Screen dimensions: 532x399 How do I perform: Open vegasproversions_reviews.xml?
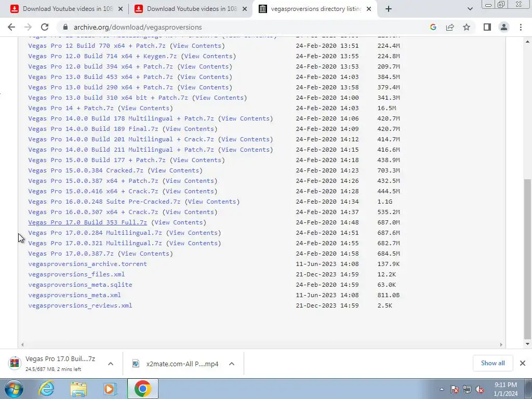[x=80, y=305]
